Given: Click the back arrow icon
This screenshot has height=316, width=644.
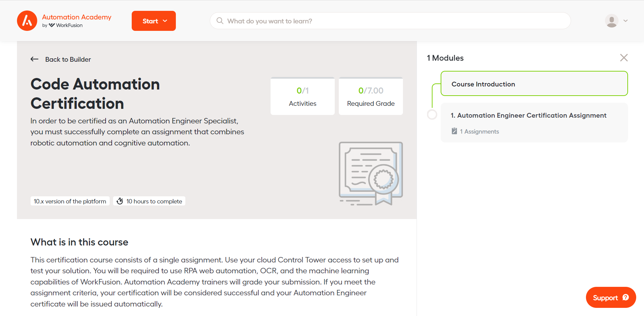Looking at the screenshot, I should coord(35,59).
